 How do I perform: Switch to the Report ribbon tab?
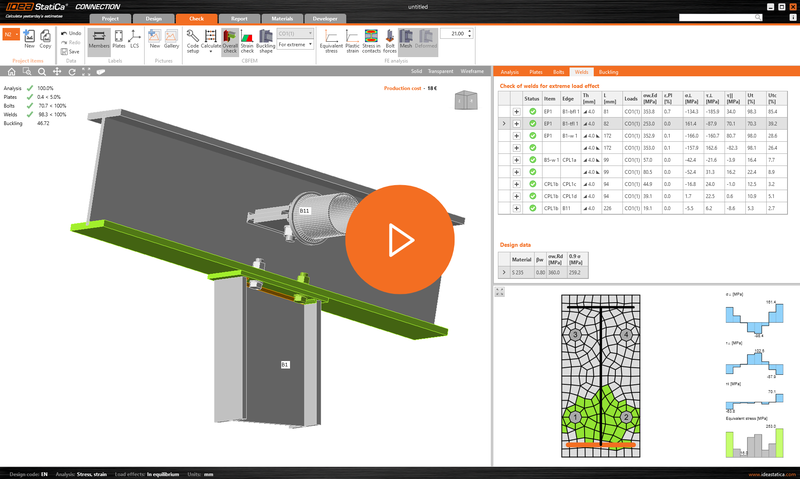pos(239,18)
